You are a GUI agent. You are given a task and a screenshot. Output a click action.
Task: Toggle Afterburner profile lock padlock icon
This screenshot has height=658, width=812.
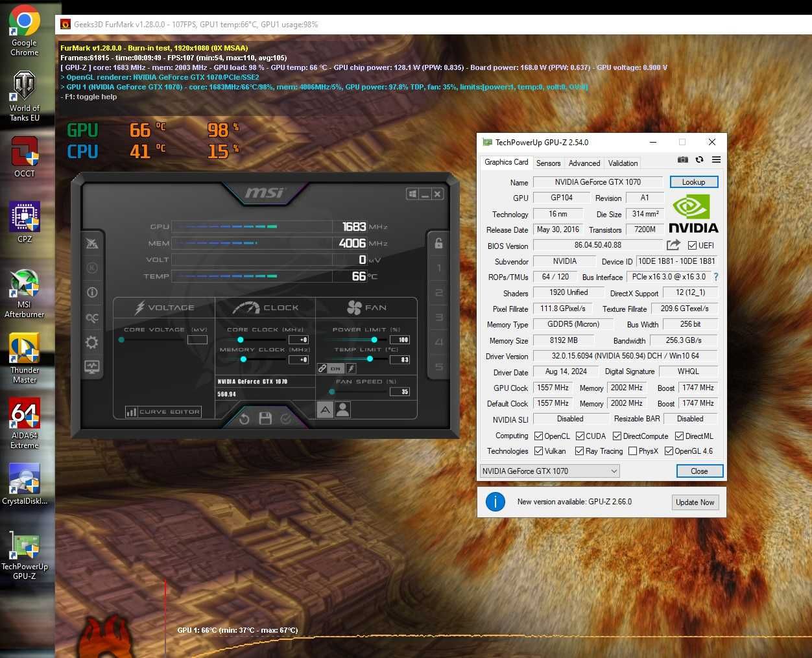coord(438,243)
